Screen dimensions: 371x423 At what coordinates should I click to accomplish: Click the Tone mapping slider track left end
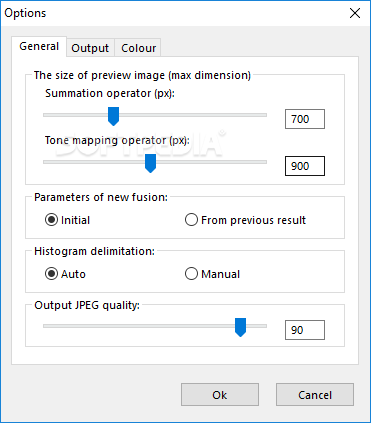coord(47,162)
